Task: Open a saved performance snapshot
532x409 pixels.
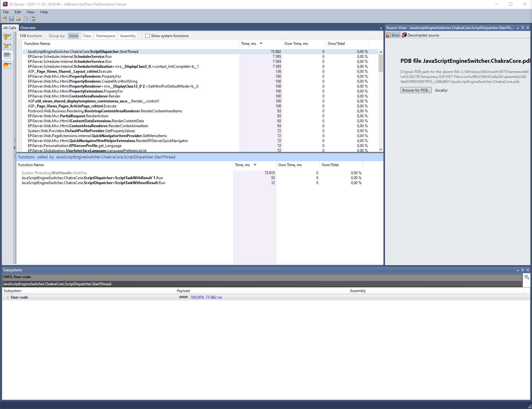Action: [5, 19]
